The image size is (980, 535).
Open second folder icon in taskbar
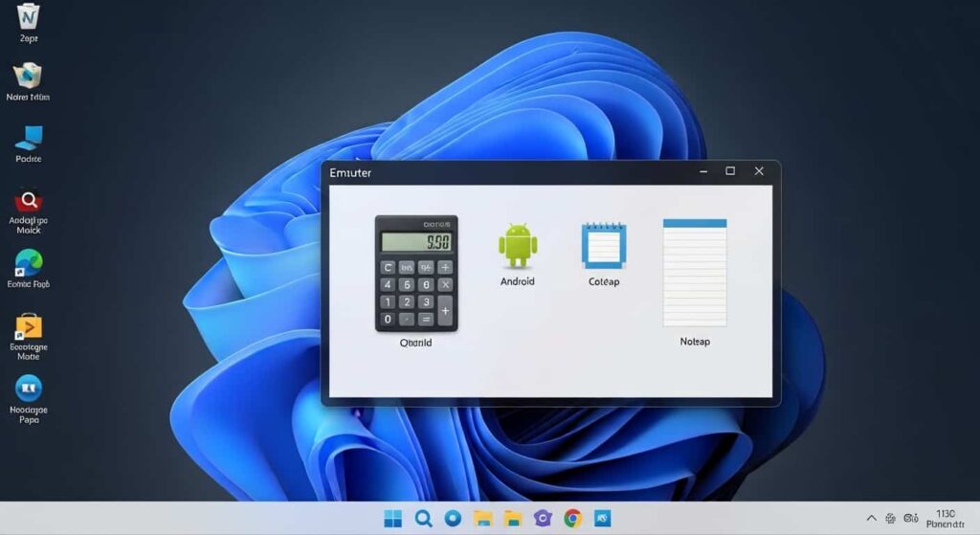[x=513, y=518]
